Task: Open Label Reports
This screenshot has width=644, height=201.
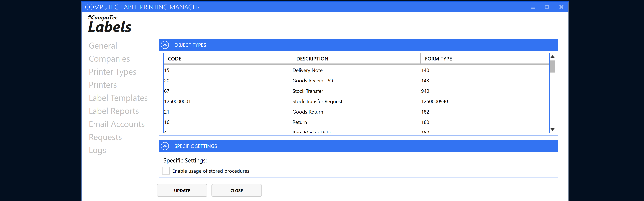Action: click(114, 111)
